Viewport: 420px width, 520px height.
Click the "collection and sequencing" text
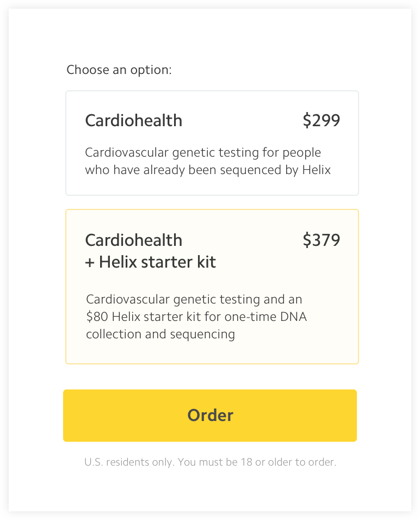(160, 335)
